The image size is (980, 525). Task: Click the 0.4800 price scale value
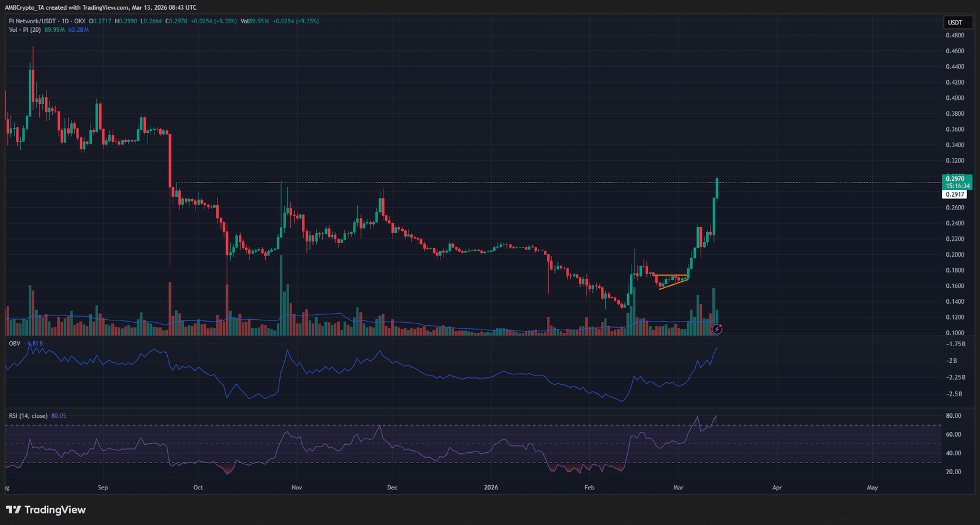tap(954, 36)
